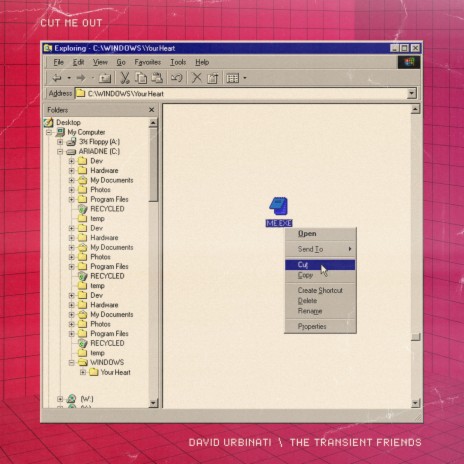
Task: Close the Folders pane
Action: [x=151, y=110]
